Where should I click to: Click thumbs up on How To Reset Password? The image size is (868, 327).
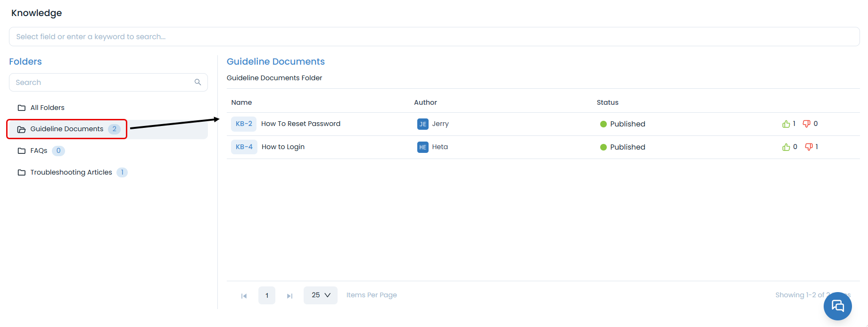point(786,124)
